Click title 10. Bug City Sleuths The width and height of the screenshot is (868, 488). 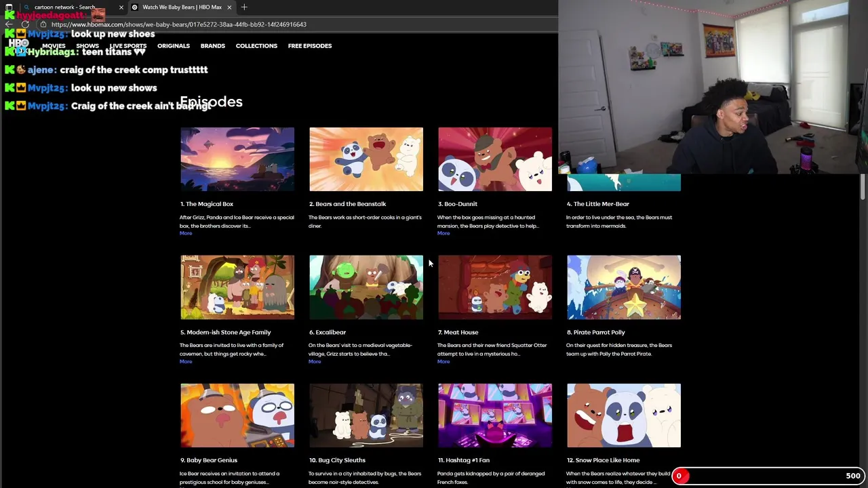coord(337,460)
